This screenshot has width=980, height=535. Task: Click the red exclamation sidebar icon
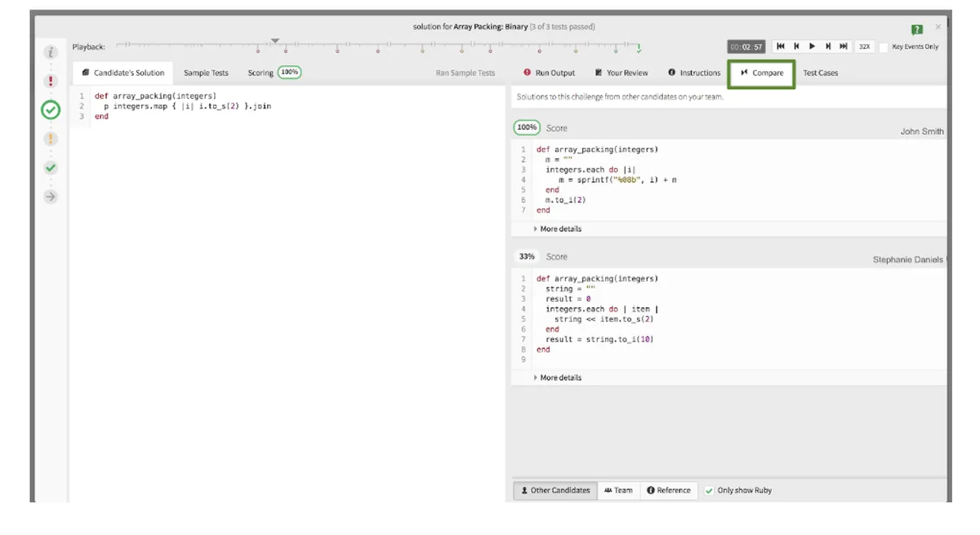51,81
